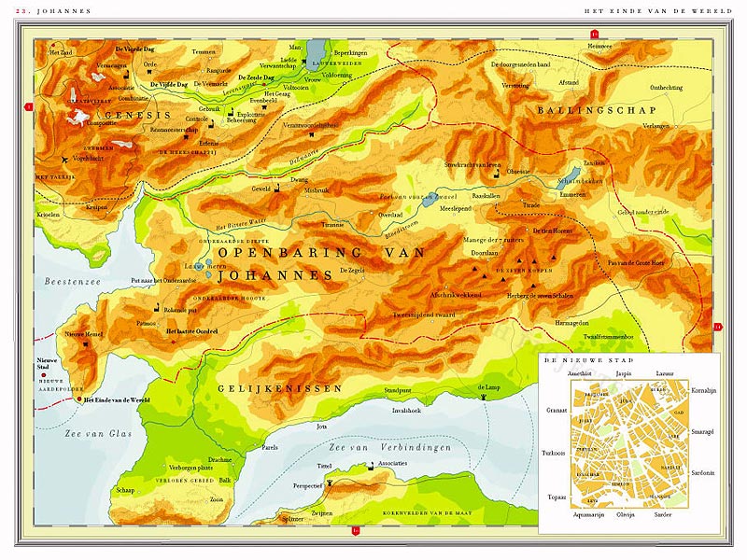Click the red dot at Het Einde van de Wereld
747x560 pixels.
(x=78, y=399)
